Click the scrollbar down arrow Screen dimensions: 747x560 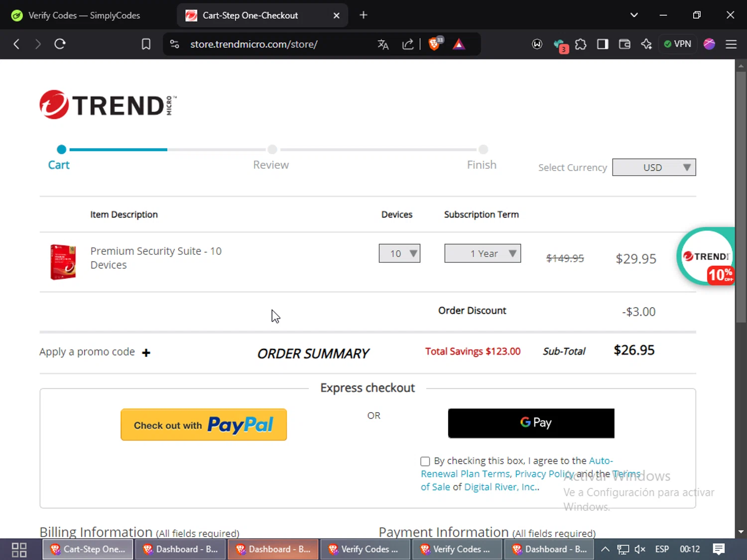coord(741,532)
